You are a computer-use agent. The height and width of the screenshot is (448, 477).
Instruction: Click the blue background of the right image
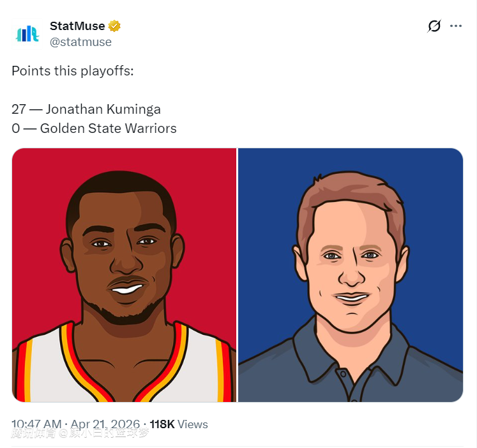(434, 192)
